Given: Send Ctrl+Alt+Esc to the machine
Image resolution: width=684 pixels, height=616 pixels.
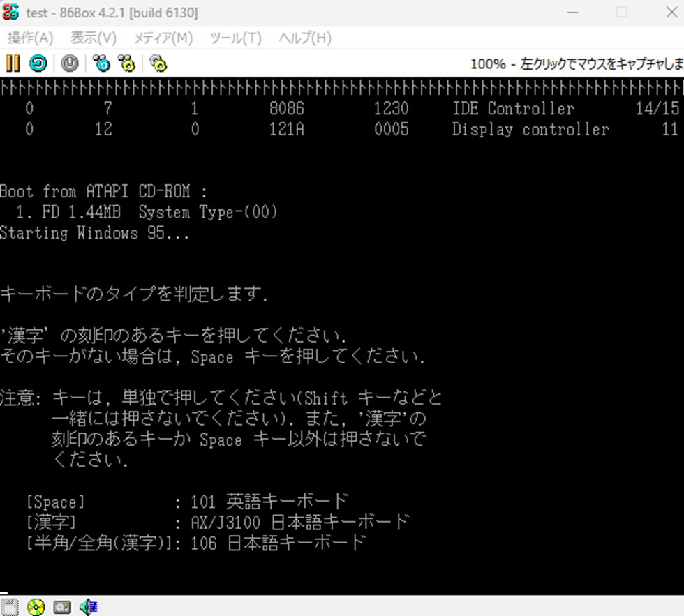Looking at the screenshot, I should pos(126,63).
